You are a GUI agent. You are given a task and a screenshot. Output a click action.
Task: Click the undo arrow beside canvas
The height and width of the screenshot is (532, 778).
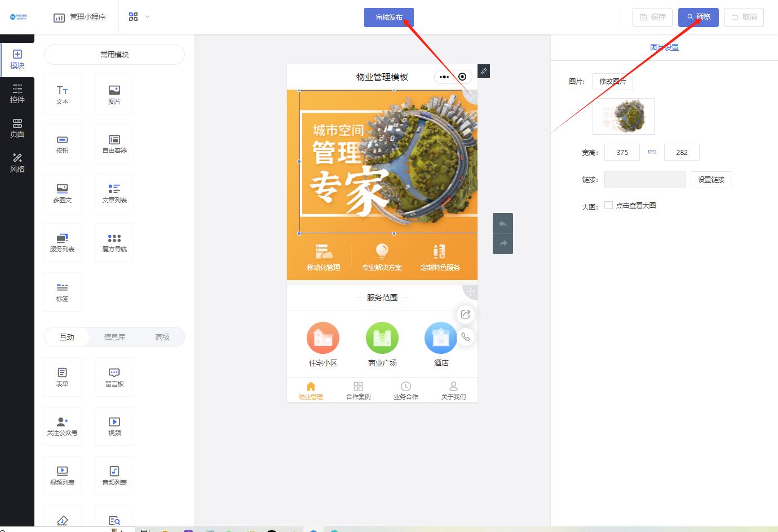click(503, 224)
